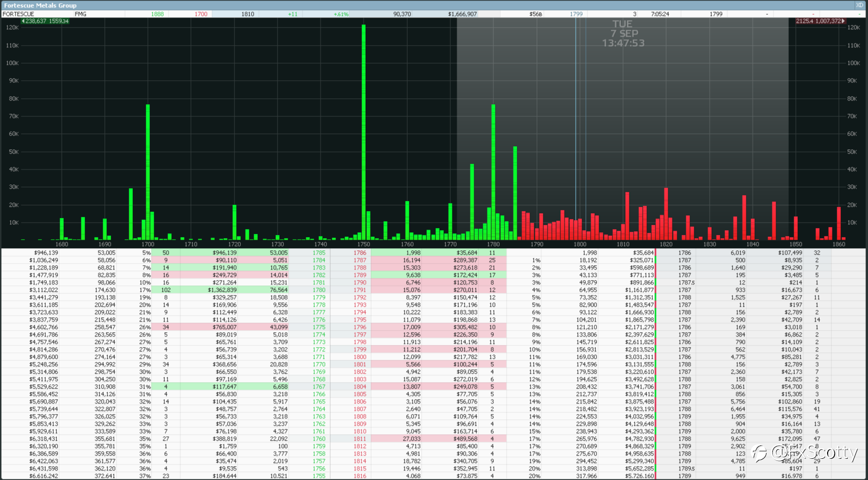Click the 16,194 ask volume cell
This screenshot has width=868, height=480.
click(411, 260)
